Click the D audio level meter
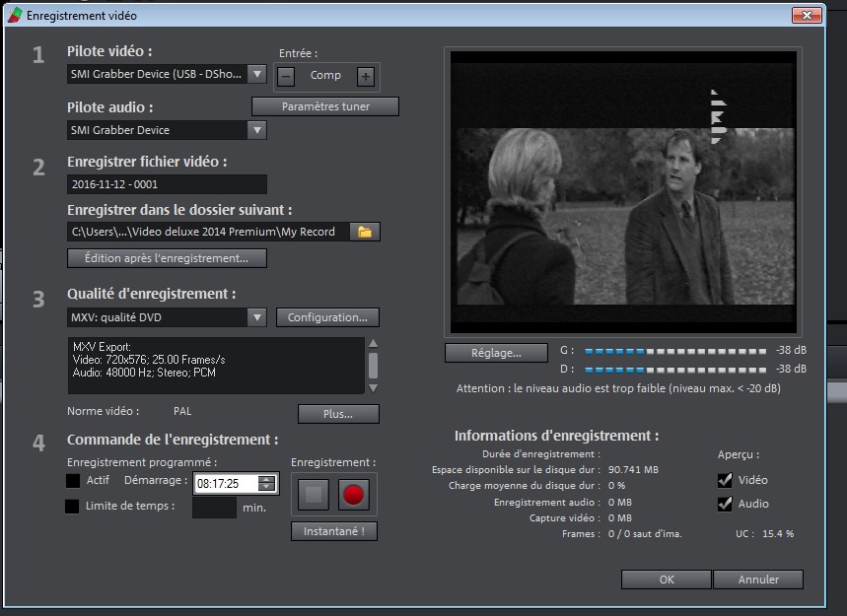This screenshot has height=616, width=847. tap(675, 370)
